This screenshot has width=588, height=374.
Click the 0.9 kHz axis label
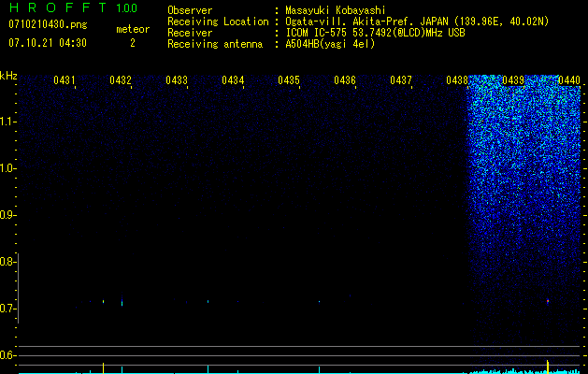pos(7,215)
